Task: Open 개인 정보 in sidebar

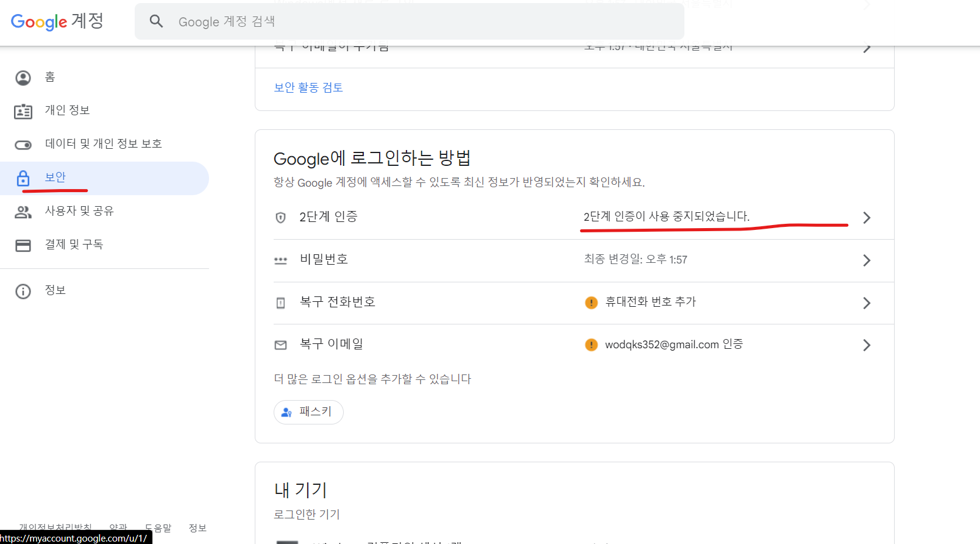Action: click(104, 111)
